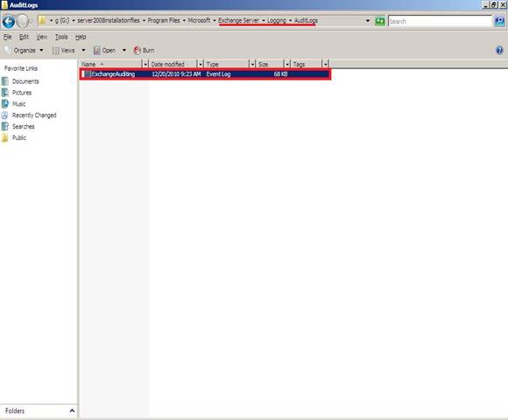Open the Documents favorite link
Viewport: 508px width, 420px height.
pos(25,81)
